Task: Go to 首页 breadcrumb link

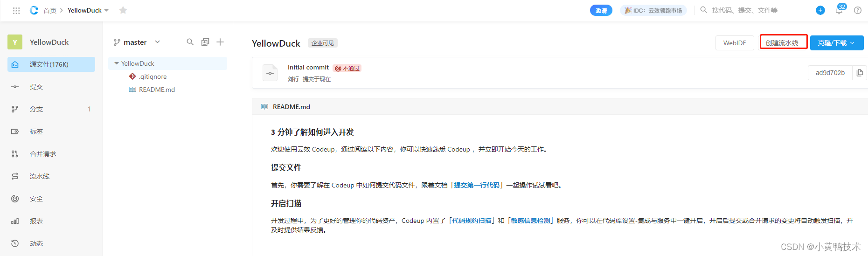Action: 50,10
